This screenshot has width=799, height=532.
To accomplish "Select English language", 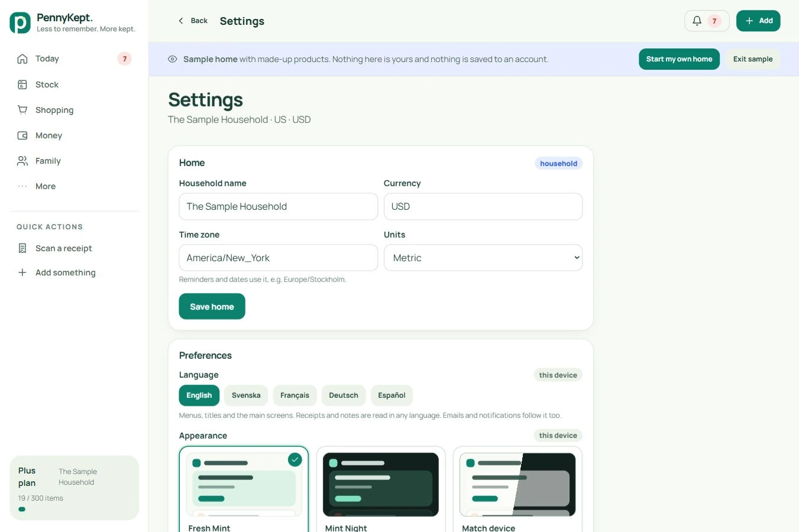I will 199,395.
